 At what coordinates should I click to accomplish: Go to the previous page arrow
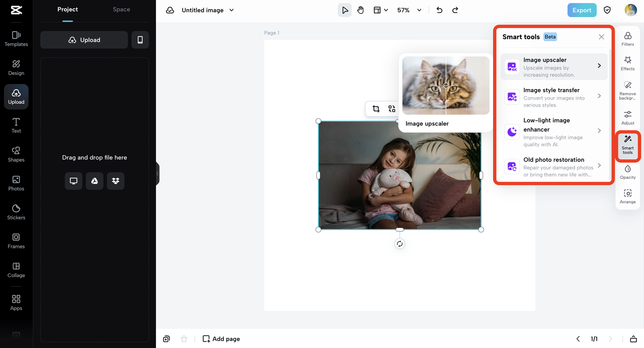click(x=578, y=339)
